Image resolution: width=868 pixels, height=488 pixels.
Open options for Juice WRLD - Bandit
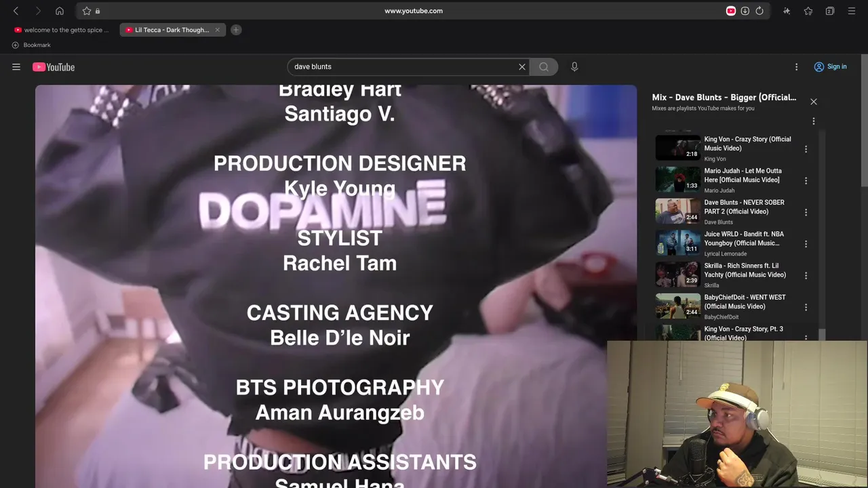[806, 244]
